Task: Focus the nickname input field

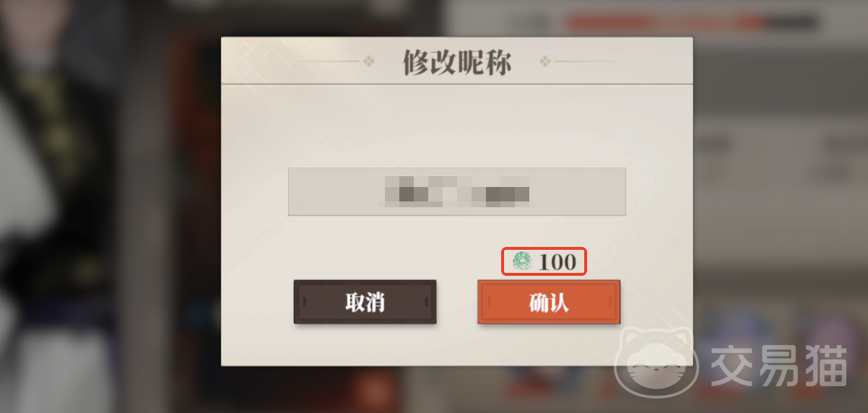Action: click(x=456, y=191)
